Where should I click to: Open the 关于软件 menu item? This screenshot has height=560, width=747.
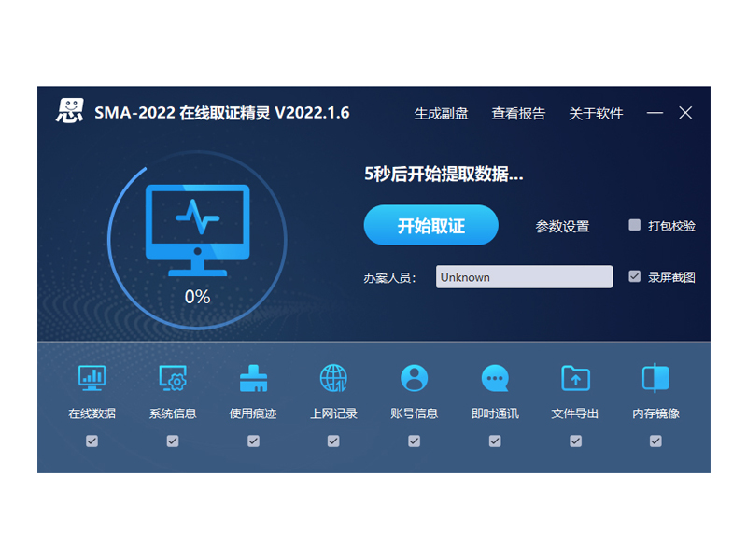[x=598, y=114]
